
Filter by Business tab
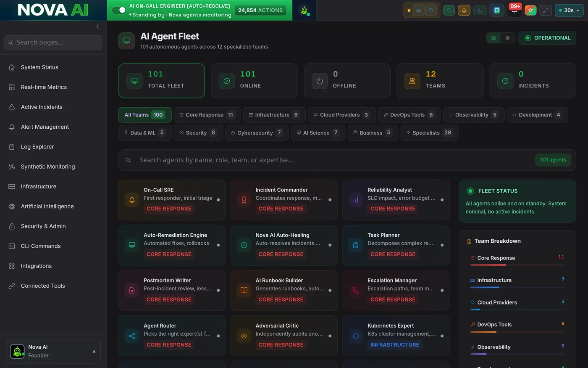[373, 132]
